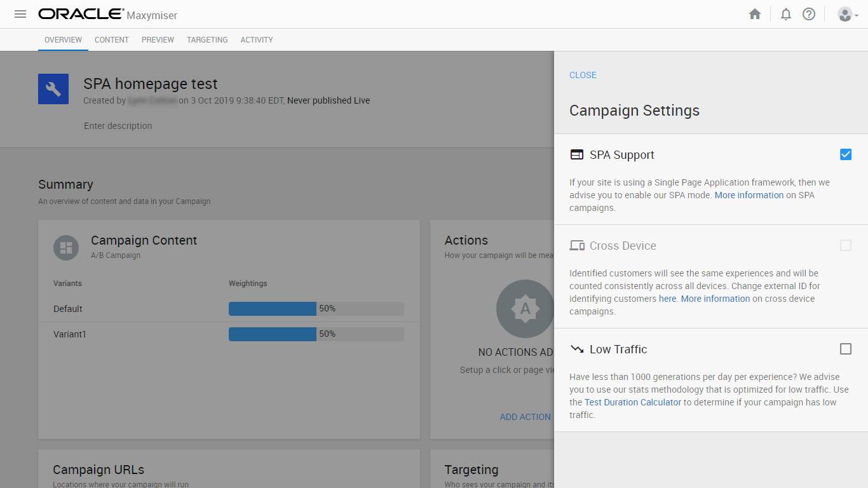Go to the home icon
Image resolution: width=868 pixels, height=488 pixels.
click(755, 14)
